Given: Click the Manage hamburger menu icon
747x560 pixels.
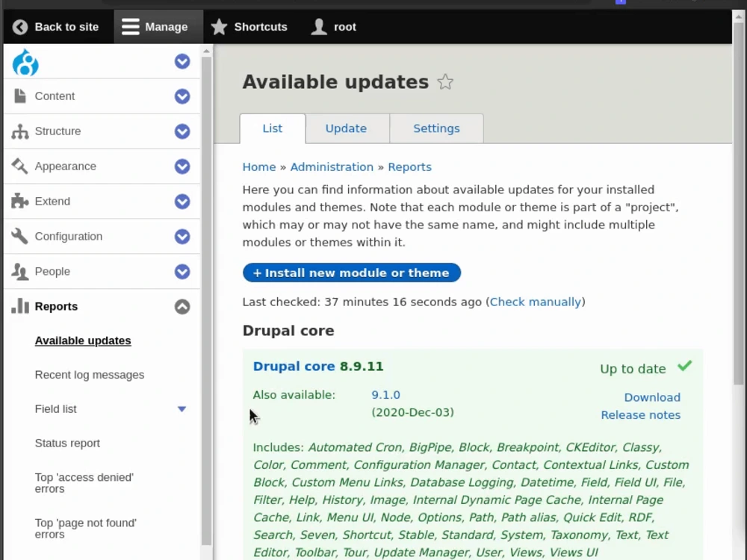Looking at the screenshot, I should [x=130, y=27].
